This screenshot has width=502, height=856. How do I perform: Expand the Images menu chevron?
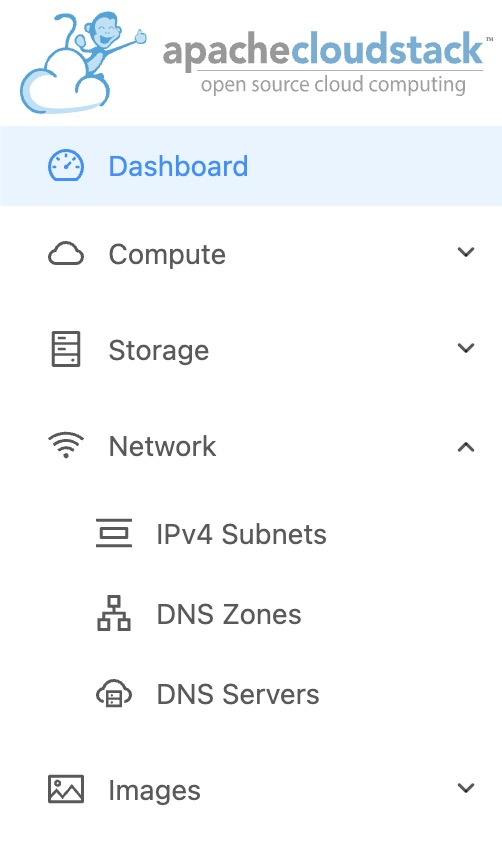tap(465, 788)
